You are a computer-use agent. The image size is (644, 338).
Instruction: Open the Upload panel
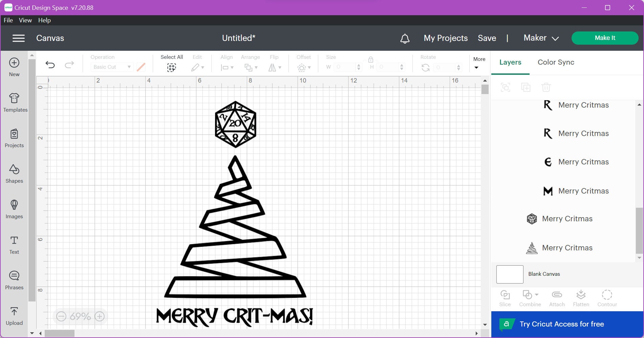(14, 316)
